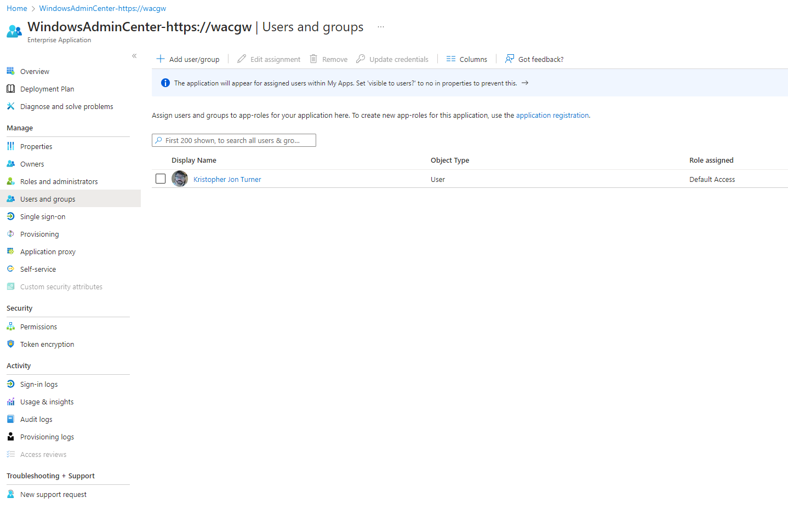The width and height of the screenshot is (788, 532).
Task: Click the Diagnose and solve problems icon
Action: (x=10, y=106)
